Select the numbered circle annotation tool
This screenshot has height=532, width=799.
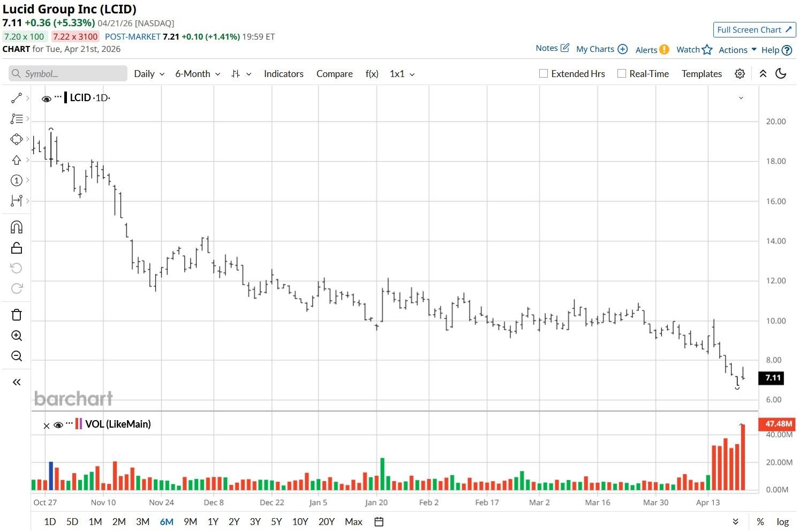(x=17, y=180)
